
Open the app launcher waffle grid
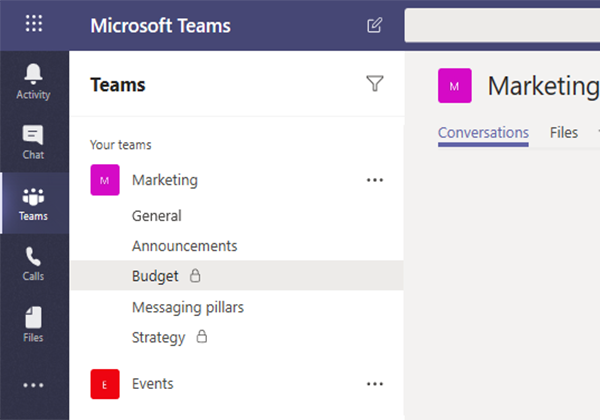click(34, 24)
